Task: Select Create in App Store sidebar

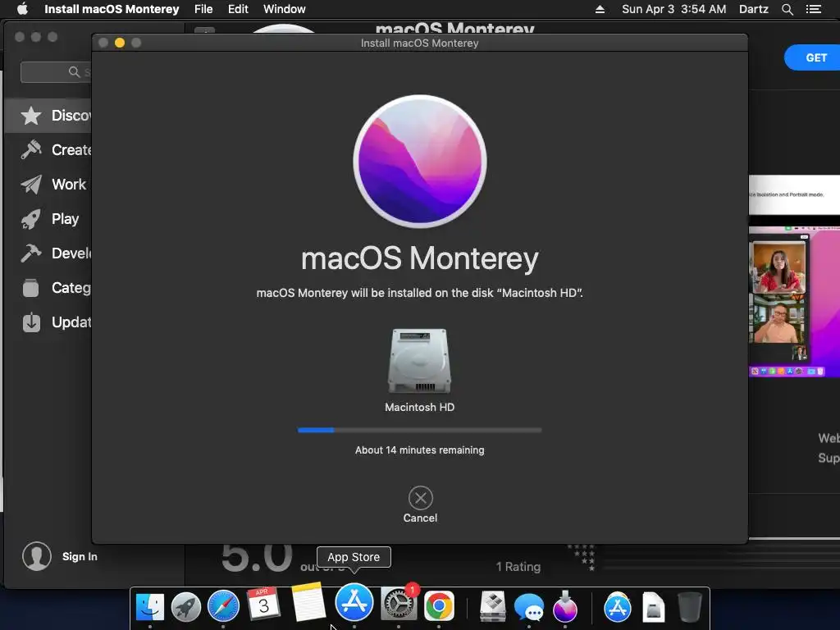Action: [x=48, y=150]
